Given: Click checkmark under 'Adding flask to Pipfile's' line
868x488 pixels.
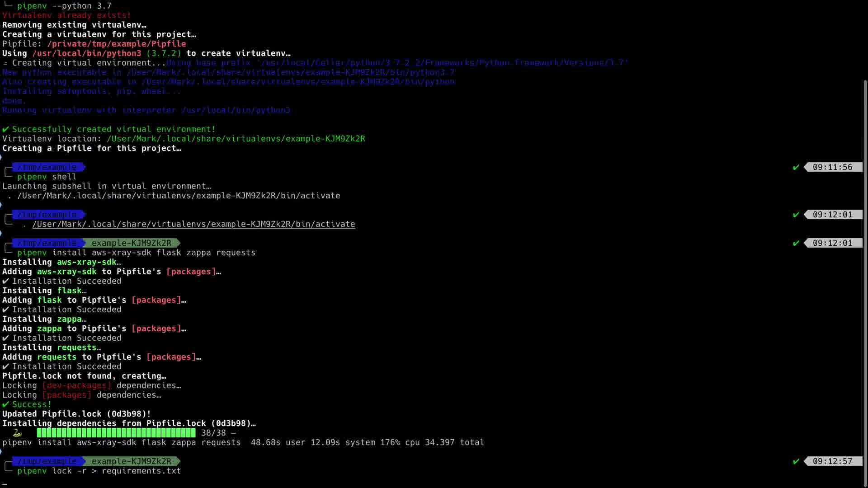Looking at the screenshot, I should pos(5,310).
